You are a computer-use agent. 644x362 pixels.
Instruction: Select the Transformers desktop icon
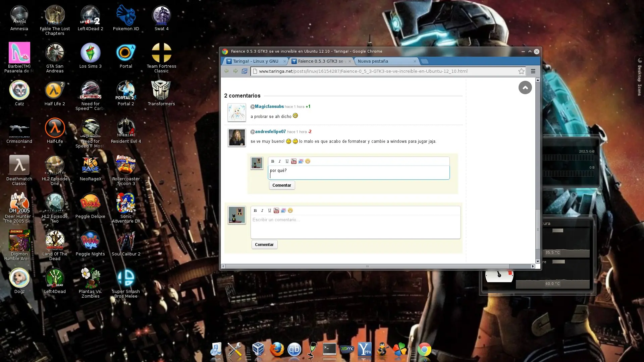tap(161, 94)
